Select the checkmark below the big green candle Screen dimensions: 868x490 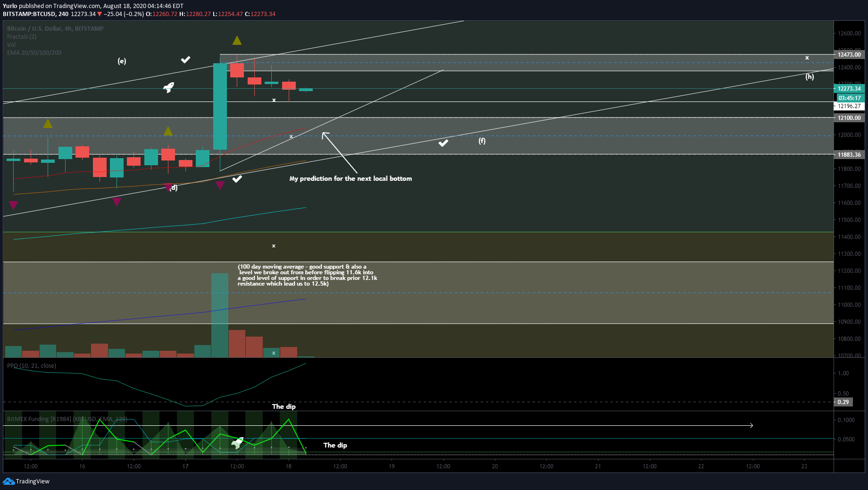click(237, 178)
